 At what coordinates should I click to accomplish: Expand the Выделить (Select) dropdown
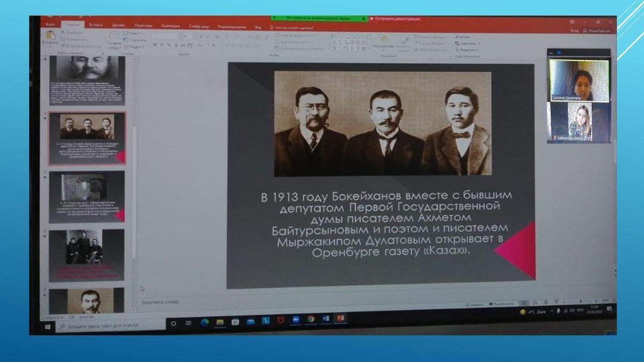(x=468, y=49)
